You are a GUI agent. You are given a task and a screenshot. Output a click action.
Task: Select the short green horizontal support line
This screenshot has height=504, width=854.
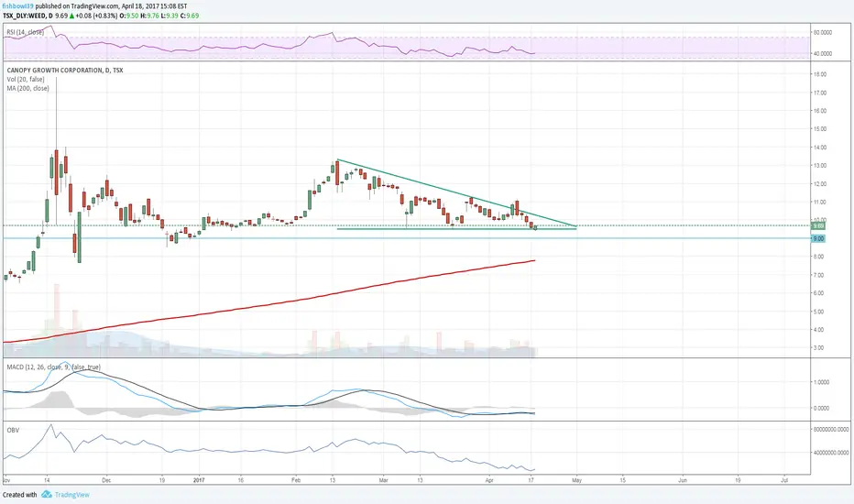tap(456, 228)
